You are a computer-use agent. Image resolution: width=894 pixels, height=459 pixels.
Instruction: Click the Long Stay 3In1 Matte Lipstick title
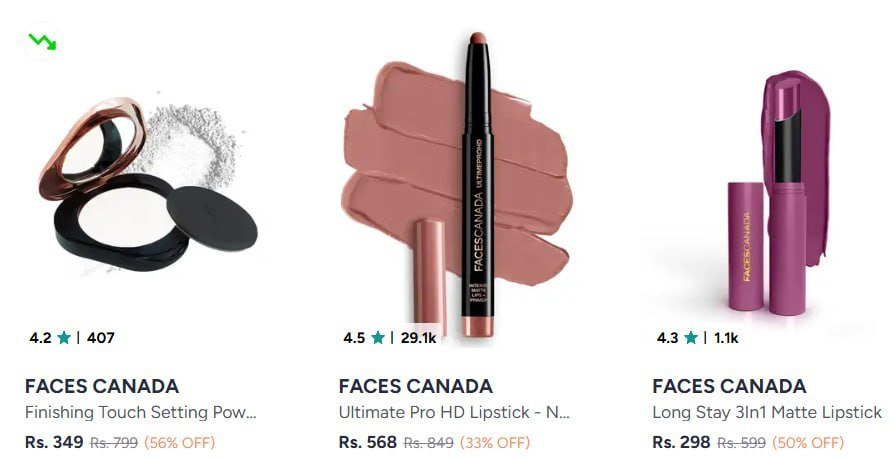(x=767, y=412)
